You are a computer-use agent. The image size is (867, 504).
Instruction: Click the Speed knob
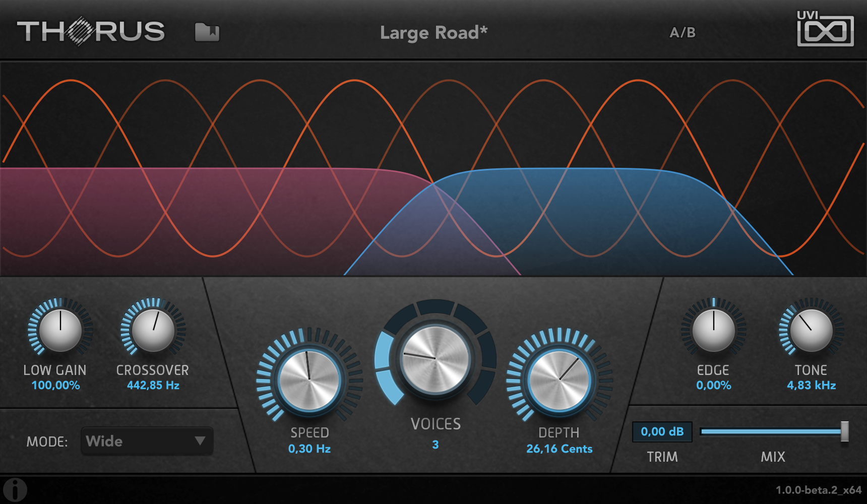click(x=309, y=381)
